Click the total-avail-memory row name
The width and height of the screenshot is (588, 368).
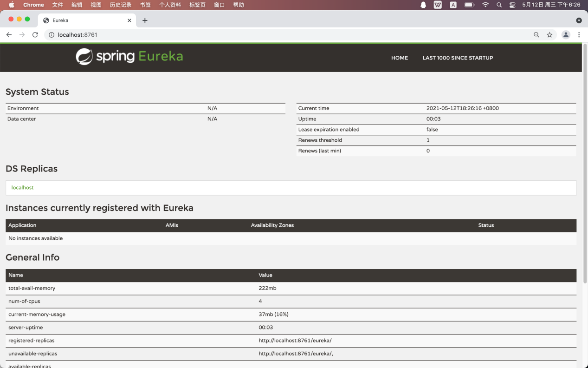[32, 289]
